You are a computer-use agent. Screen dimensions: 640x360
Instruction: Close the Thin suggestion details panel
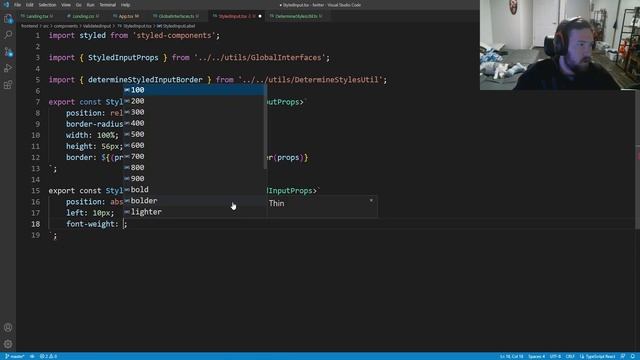click(x=371, y=200)
